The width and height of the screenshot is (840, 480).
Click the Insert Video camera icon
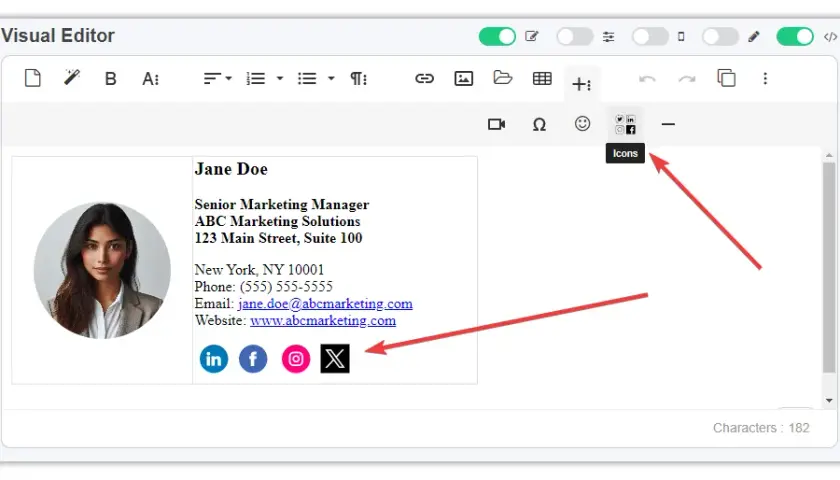coord(497,124)
